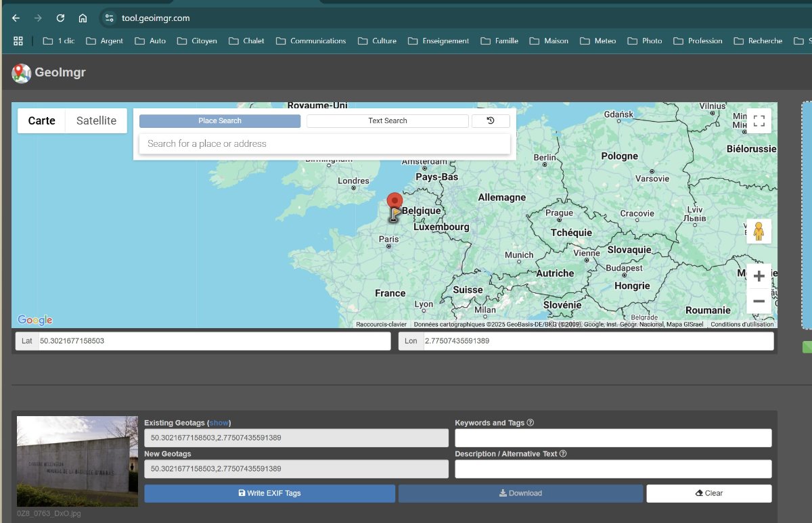Click the GeoImgr title text

pyautogui.click(x=60, y=72)
